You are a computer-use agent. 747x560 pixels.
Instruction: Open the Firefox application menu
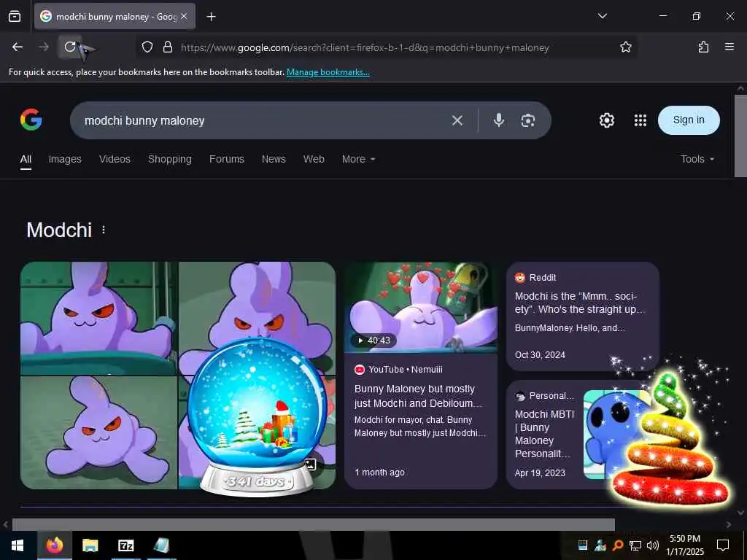729,47
